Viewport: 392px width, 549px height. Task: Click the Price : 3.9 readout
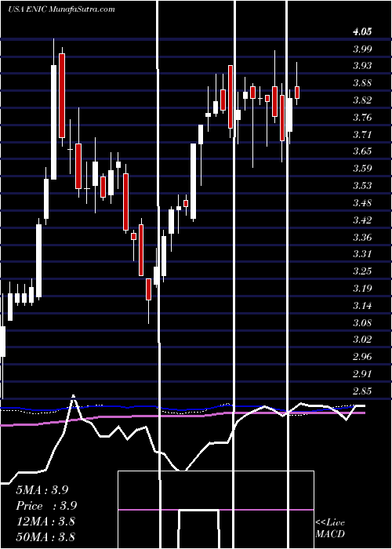tap(46, 506)
